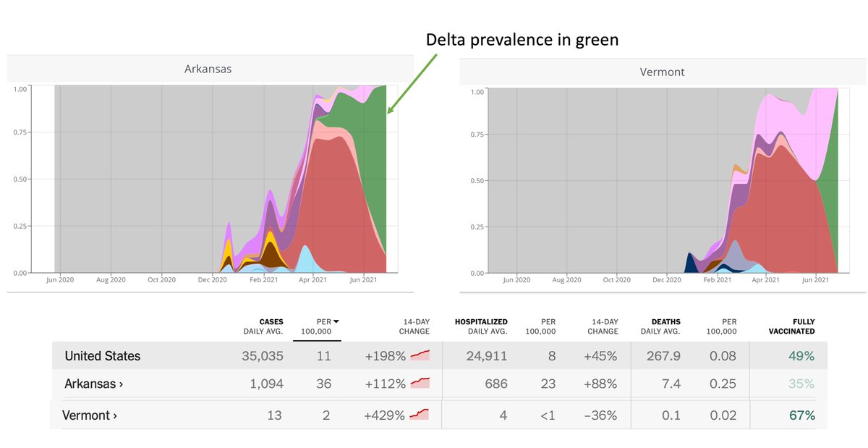Click the United States trend sparkline

[x=420, y=355]
